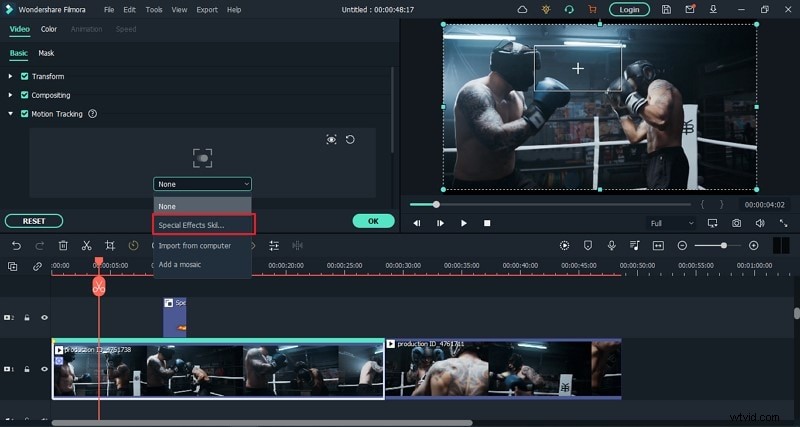Viewport: 800px width, 427px height.
Task: Open Motion Tracking help question icon
Action: point(92,114)
